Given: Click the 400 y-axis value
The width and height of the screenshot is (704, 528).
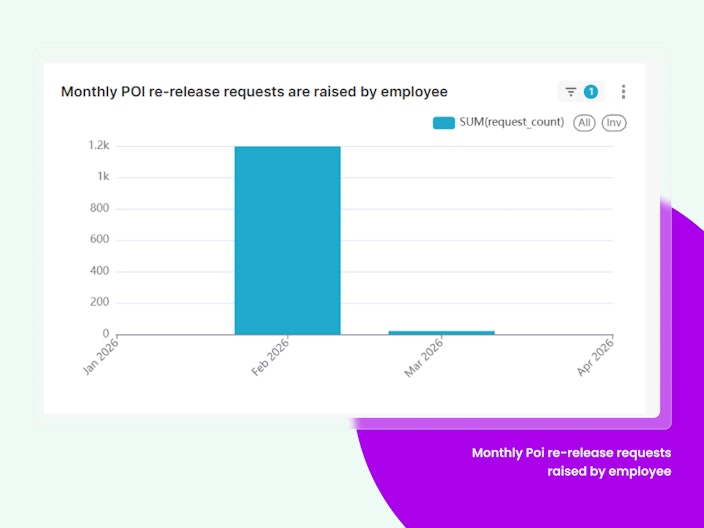Looking at the screenshot, I should coord(99,271).
